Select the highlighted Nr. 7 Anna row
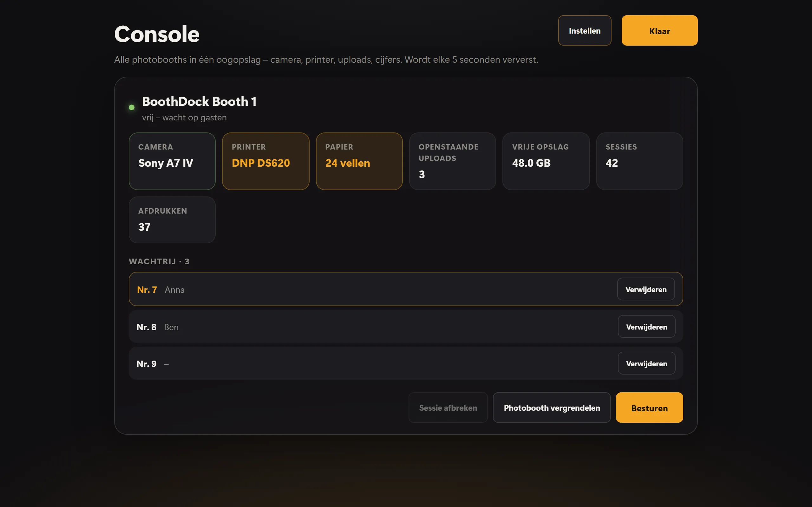 click(x=406, y=289)
